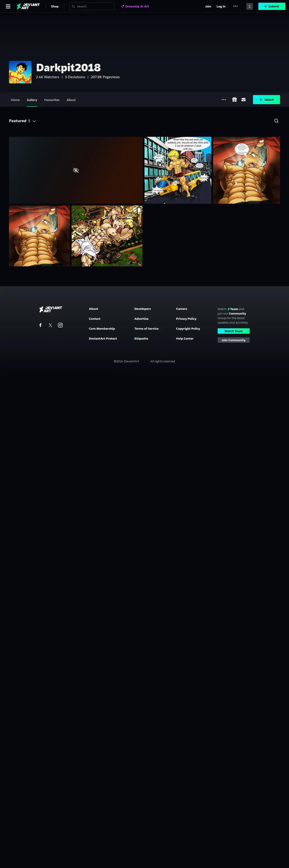Switch to the Favourites tab
The width and height of the screenshot is (289, 868).
coord(52,100)
